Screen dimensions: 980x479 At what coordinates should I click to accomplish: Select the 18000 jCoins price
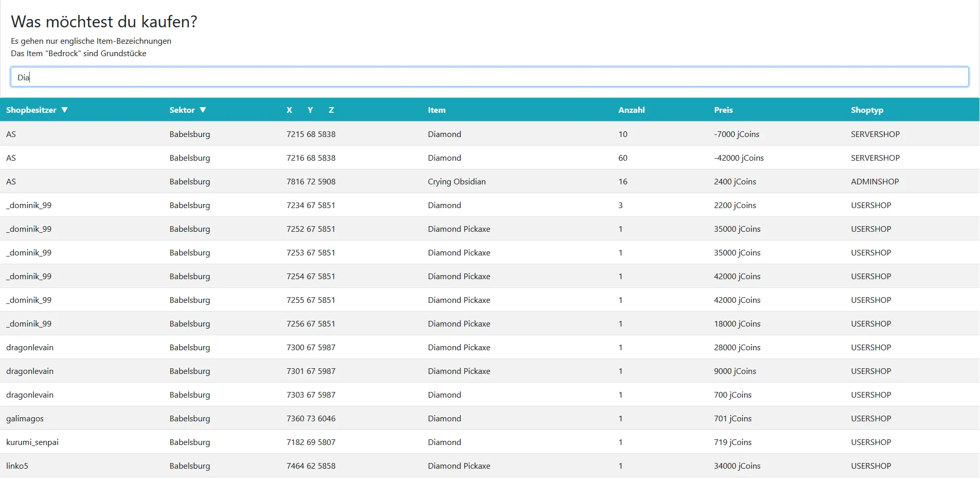pos(737,323)
